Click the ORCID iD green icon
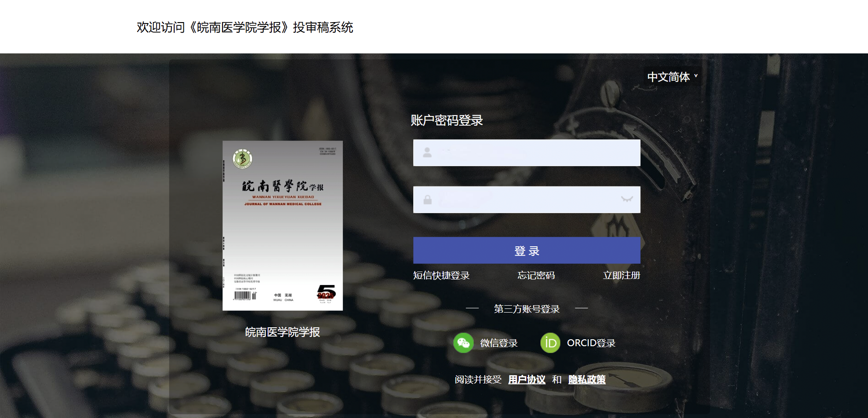The height and width of the screenshot is (418, 868). (550, 343)
